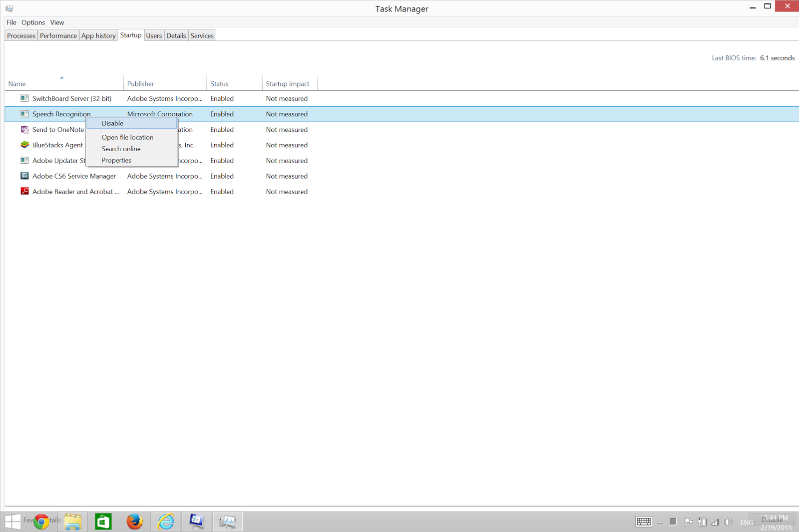Screen dimensions: 799x532
Task: Sort by the Name column header
Action: [x=64, y=83]
